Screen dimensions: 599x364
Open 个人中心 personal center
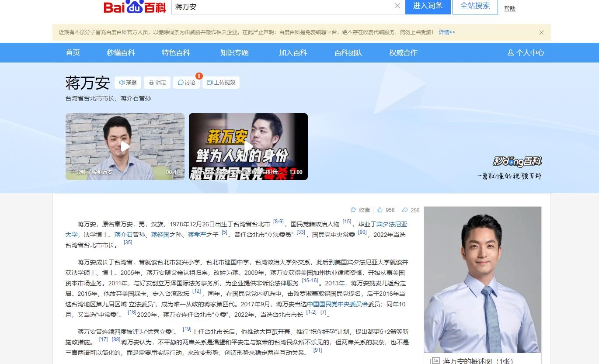526,53
